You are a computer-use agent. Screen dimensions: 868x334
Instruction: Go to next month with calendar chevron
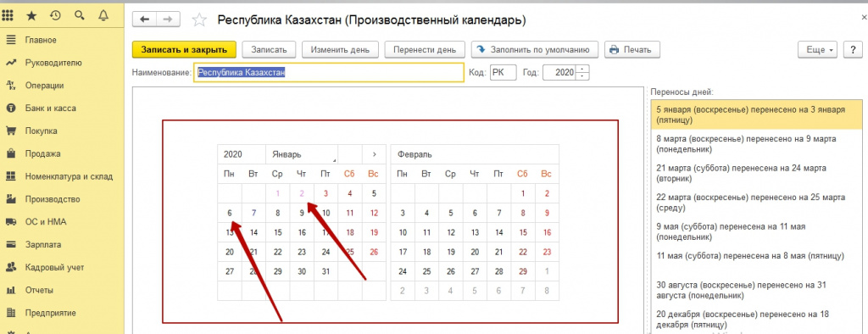(374, 154)
